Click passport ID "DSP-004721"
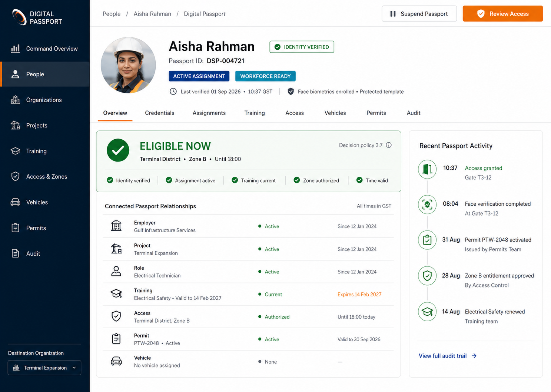The image size is (551, 392). click(x=225, y=61)
